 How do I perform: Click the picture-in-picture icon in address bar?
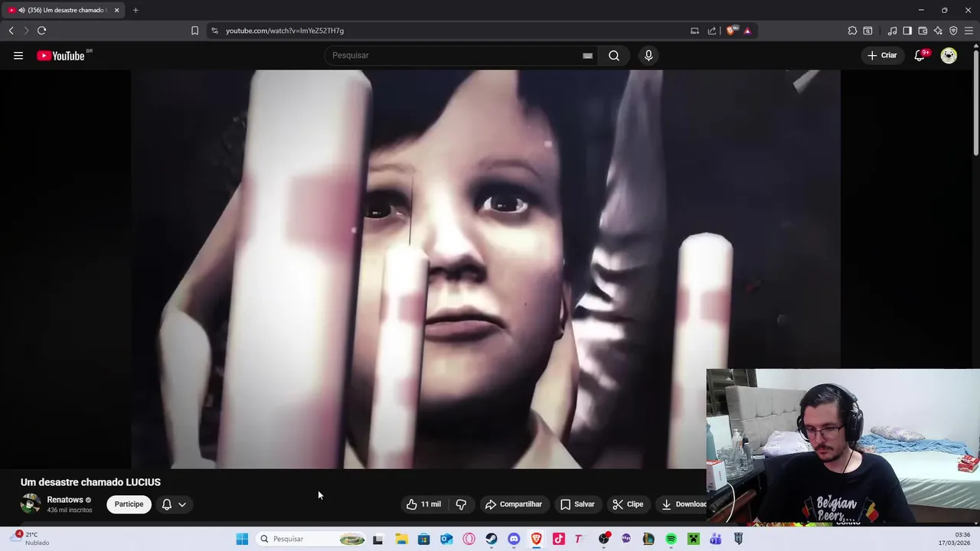[694, 31]
